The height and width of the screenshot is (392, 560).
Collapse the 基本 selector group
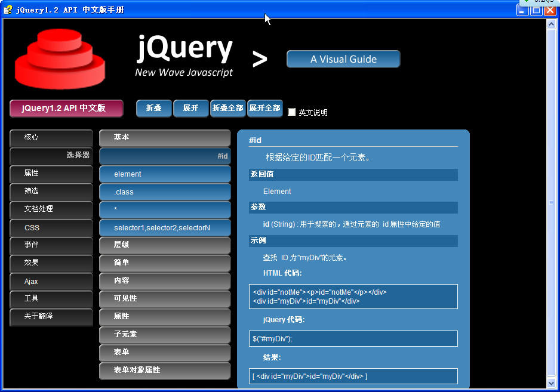[165, 138]
